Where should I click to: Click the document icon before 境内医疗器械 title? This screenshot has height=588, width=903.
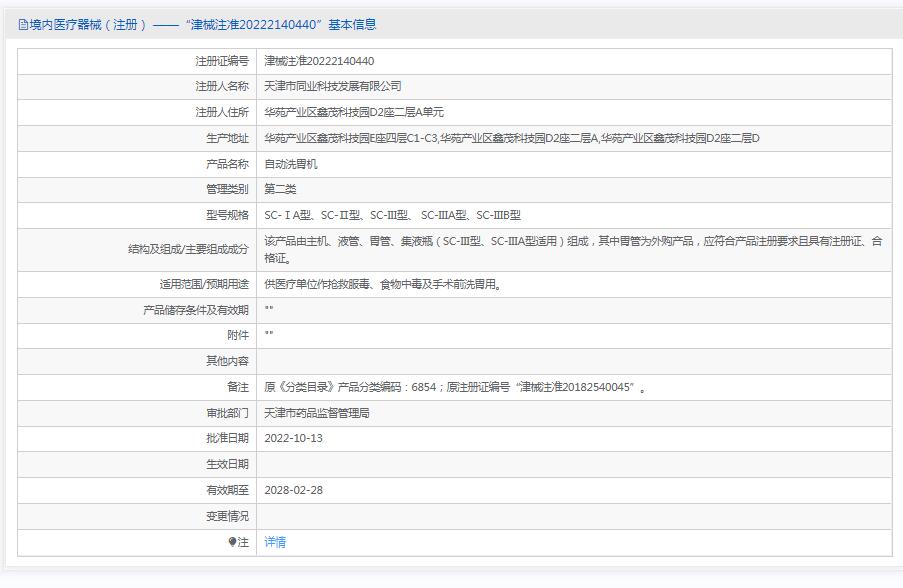click(23, 25)
